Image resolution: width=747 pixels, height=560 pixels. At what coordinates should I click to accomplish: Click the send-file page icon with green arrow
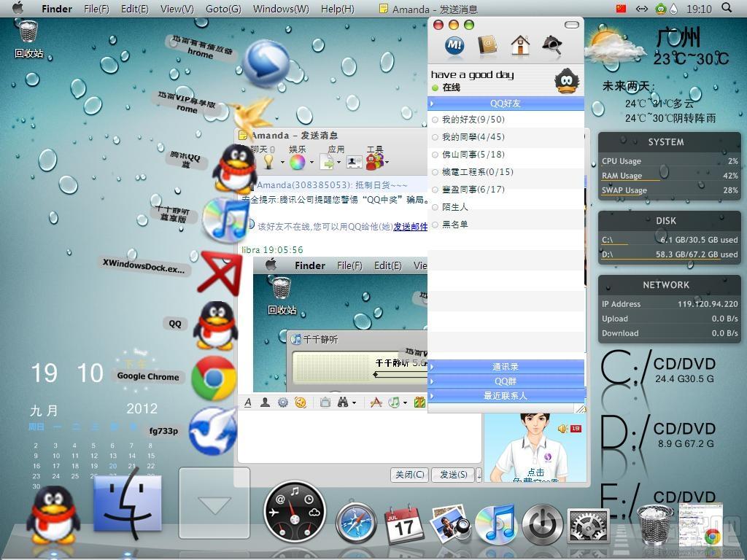point(328,162)
